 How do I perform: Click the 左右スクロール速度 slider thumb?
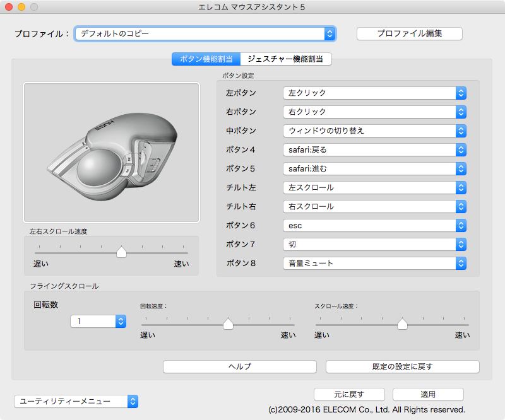tap(121, 252)
